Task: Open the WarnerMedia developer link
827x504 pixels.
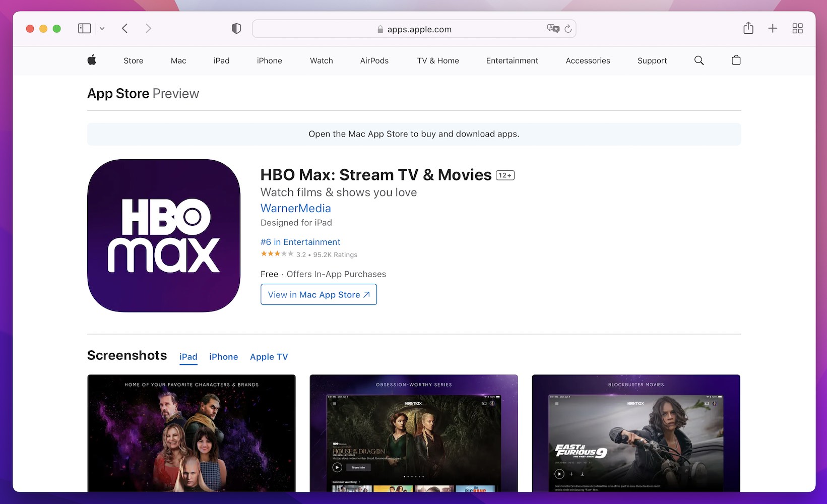Action: [x=295, y=208]
